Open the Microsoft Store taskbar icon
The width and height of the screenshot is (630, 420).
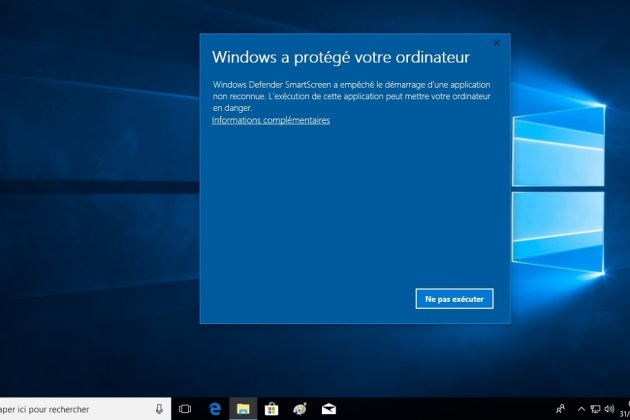(x=271, y=409)
